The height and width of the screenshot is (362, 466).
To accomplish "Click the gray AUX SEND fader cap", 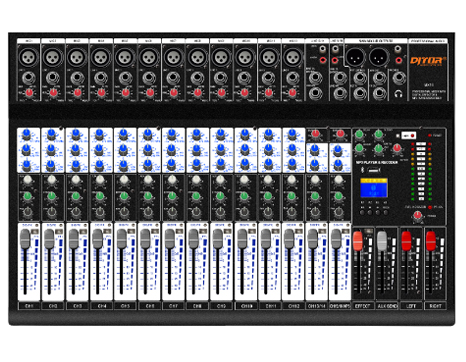I will (x=382, y=241).
